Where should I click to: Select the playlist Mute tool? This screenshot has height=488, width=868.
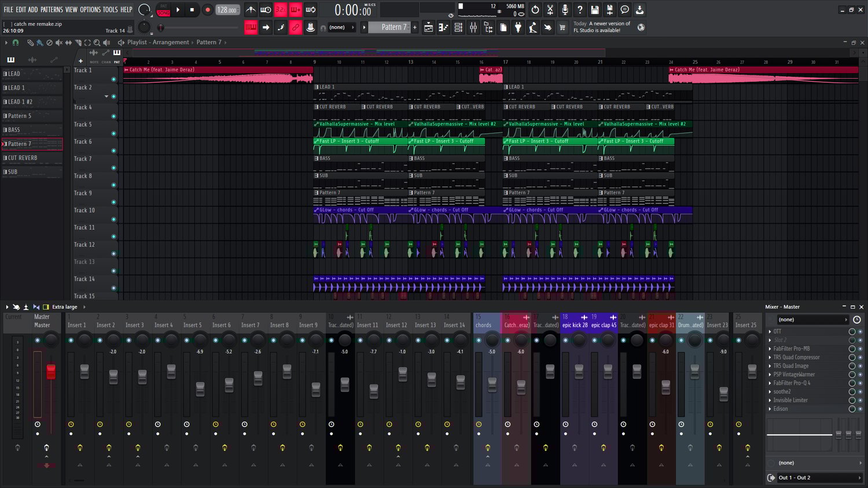[x=59, y=42]
